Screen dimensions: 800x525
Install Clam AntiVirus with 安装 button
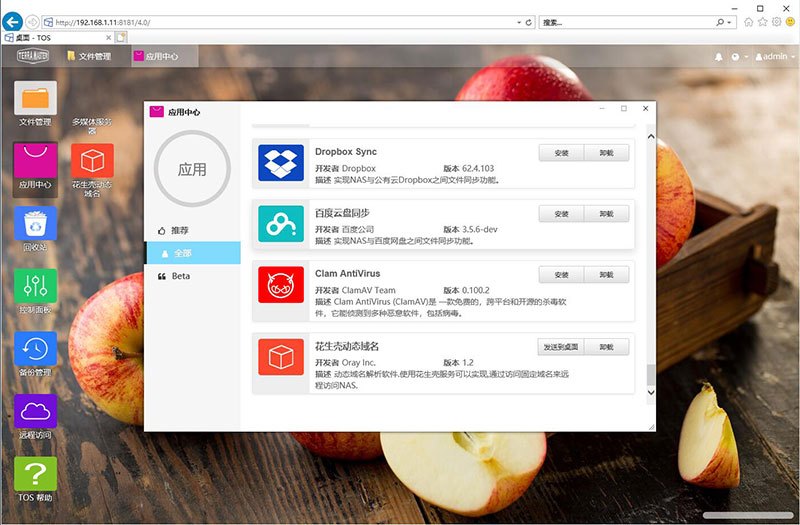[561, 274]
